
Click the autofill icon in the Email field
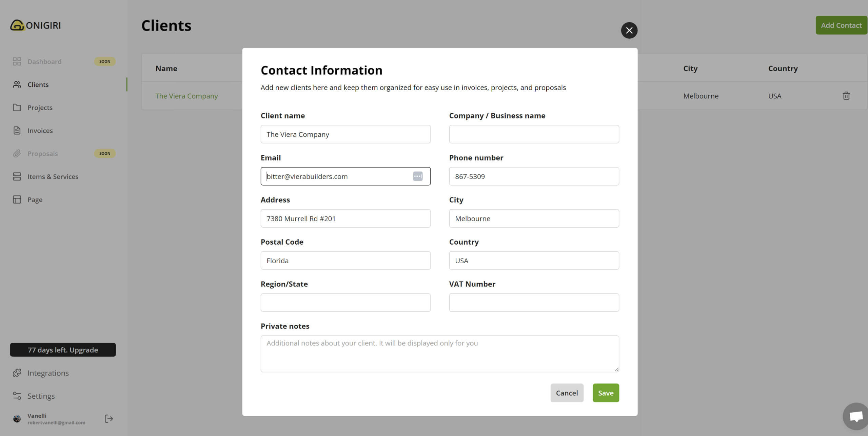point(417,176)
